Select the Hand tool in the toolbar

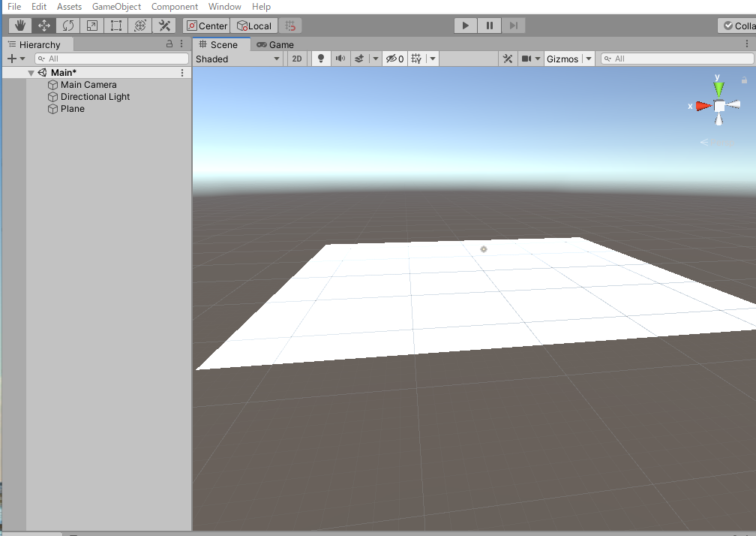(19, 25)
